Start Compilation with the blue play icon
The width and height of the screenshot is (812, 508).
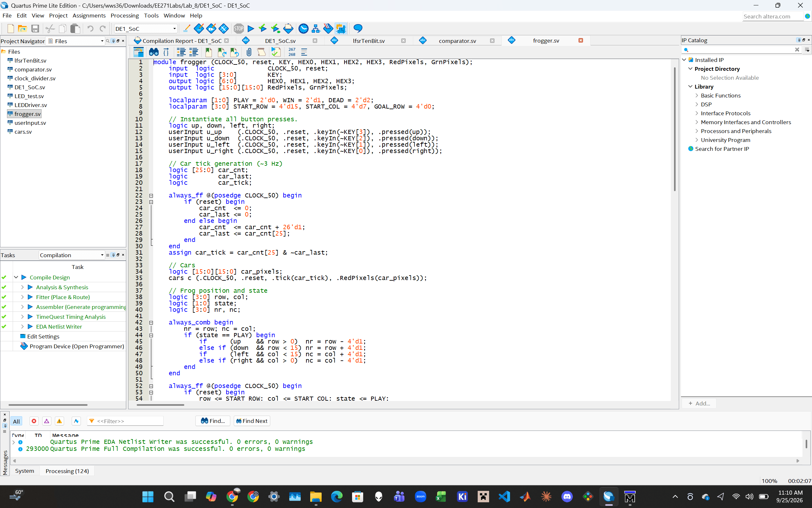251,29
